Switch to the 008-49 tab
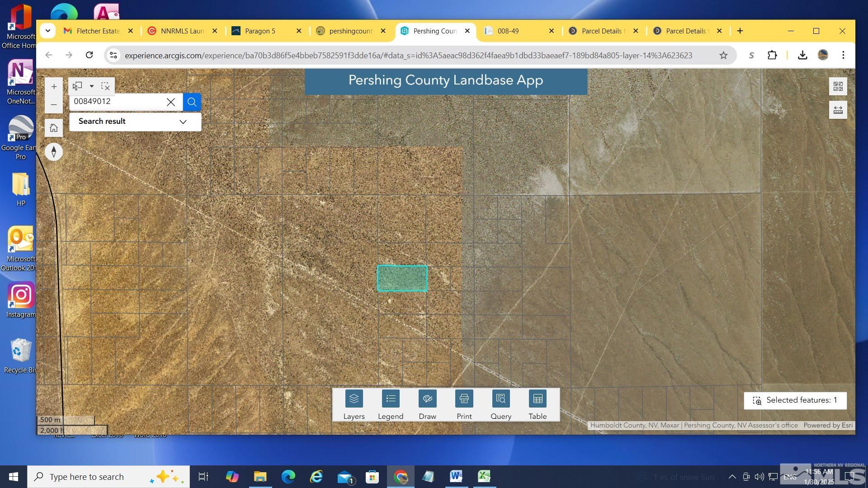 pyautogui.click(x=508, y=31)
